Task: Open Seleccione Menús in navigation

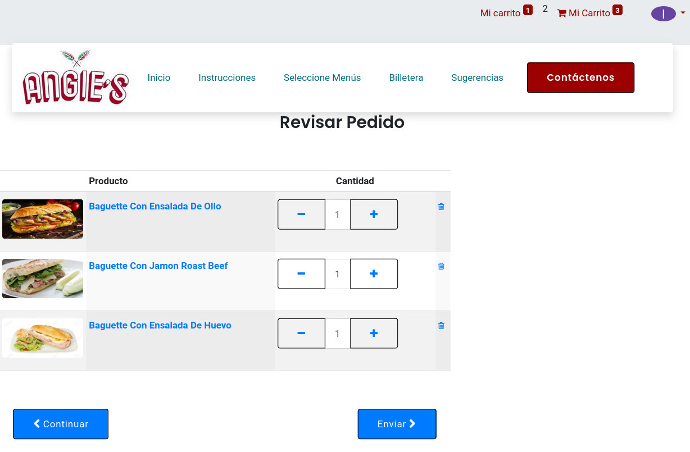Action: click(322, 78)
